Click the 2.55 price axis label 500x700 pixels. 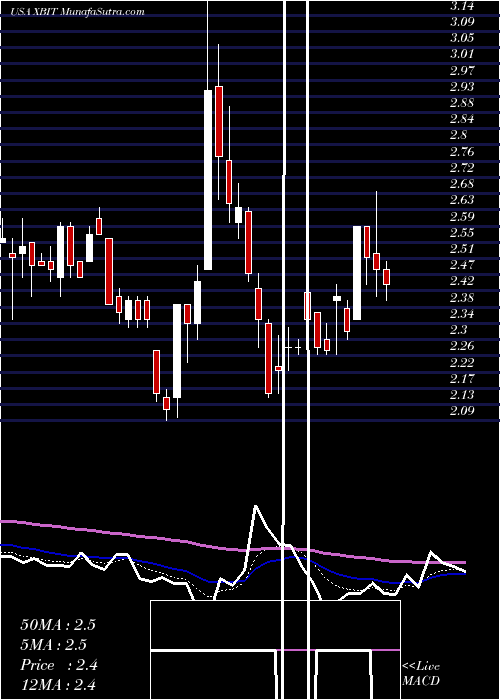point(462,232)
